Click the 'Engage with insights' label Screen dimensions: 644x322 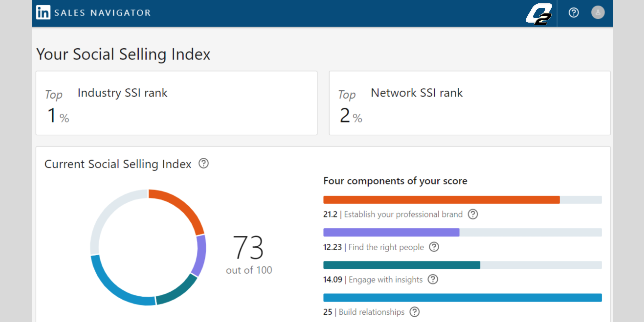click(x=386, y=280)
